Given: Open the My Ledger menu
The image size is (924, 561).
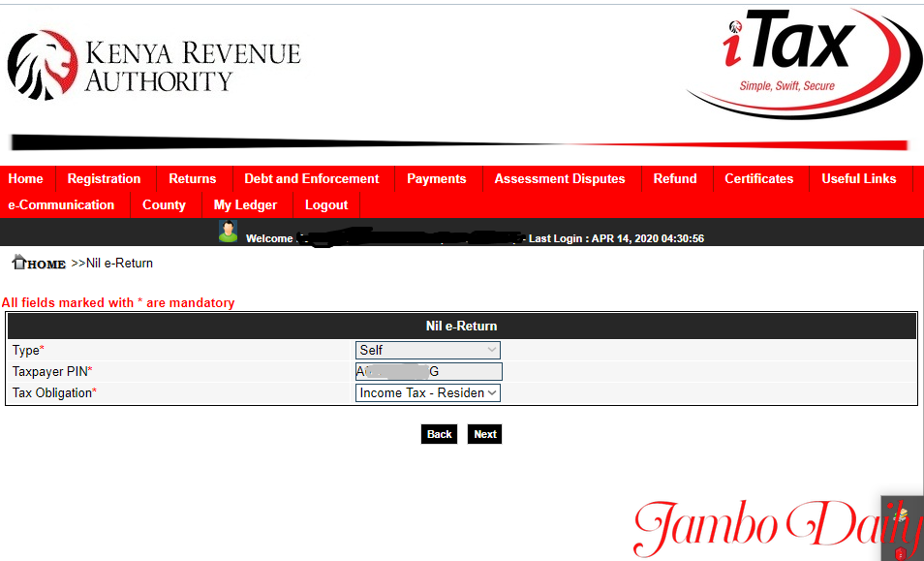Looking at the screenshot, I should [x=245, y=204].
